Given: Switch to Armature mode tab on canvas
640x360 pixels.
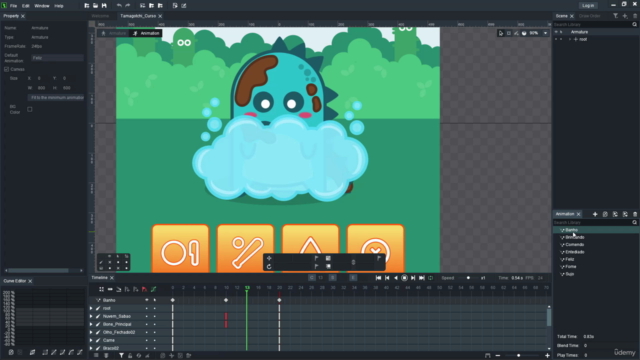Looking at the screenshot, I should (114, 33).
